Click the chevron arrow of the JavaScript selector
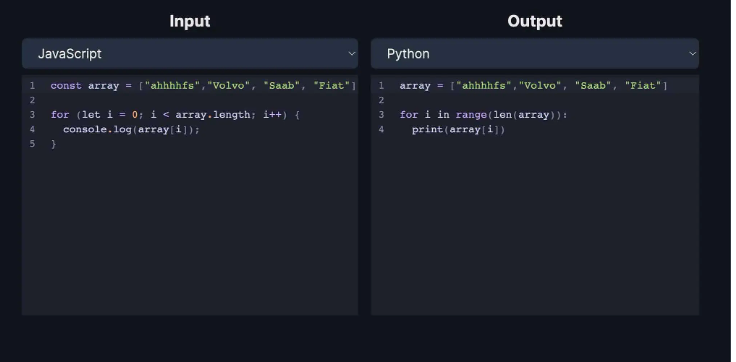The image size is (736, 362). tap(352, 54)
